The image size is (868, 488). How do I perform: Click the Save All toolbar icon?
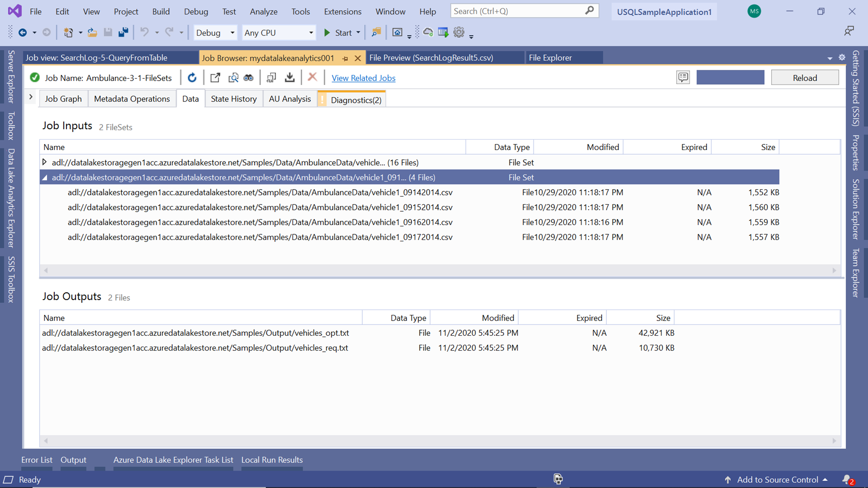(x=124, y=33)
